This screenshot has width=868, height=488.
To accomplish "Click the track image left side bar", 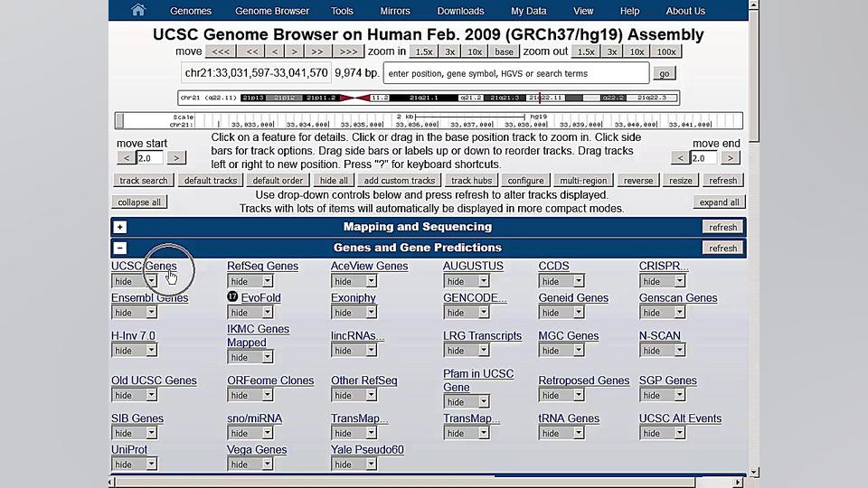I will coord(119,120).
